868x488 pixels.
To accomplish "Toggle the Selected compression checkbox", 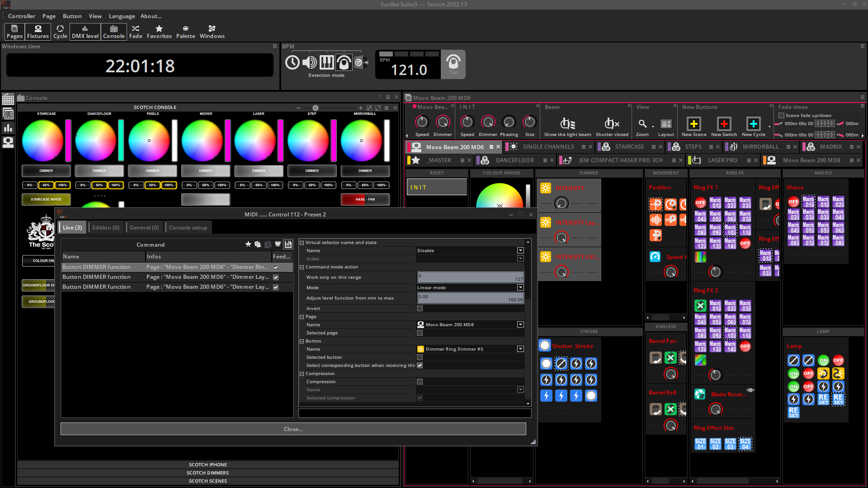I will (420, 398).
